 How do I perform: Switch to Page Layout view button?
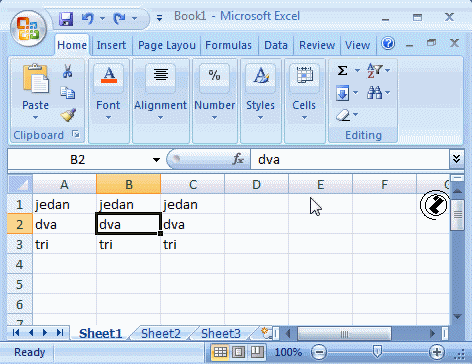[x=239, y=352]
